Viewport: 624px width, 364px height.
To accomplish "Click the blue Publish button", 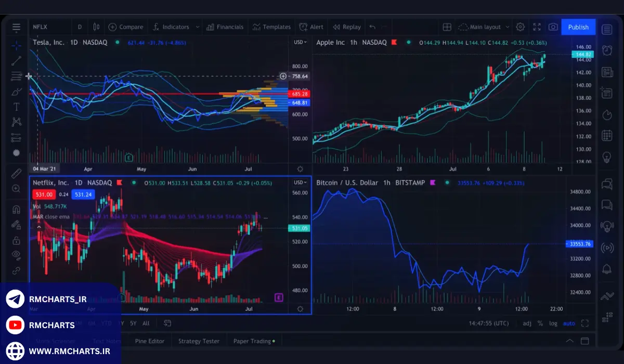I will point(578,27).
